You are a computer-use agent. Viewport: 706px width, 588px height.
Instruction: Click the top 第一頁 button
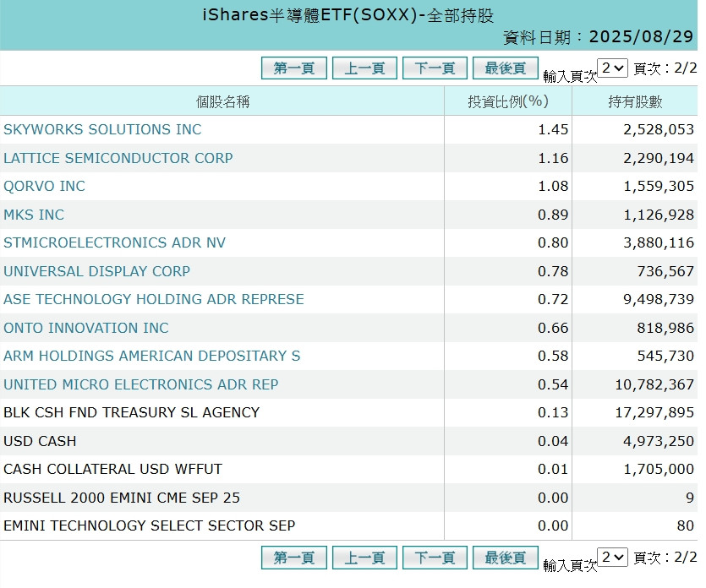click(x=294, y=68)
